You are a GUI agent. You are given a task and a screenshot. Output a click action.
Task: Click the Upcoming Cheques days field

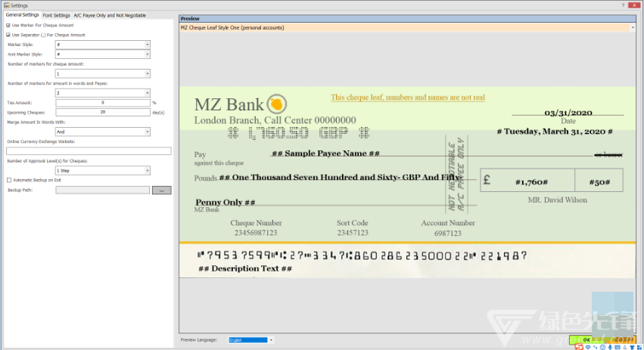[x=103, y=112]
